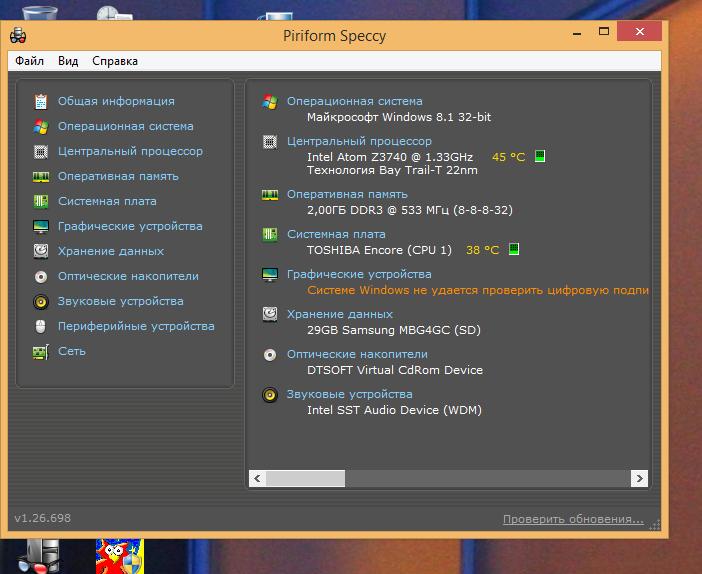Click the storage drive icon in summary panel
This screenshot has height=574, width=702.
click(270, 314)
